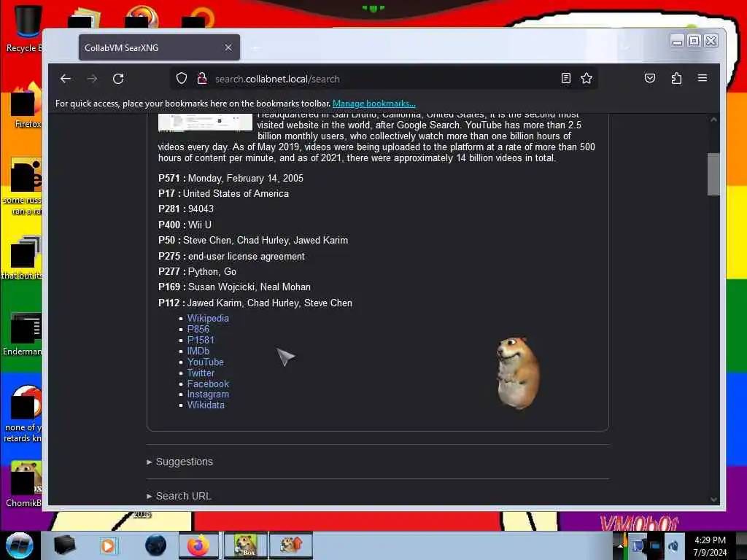The width and height of the screenshot is (747, 560).
Task: Select the 'some russ' desktop icon
Action: [x=23, y=187]
